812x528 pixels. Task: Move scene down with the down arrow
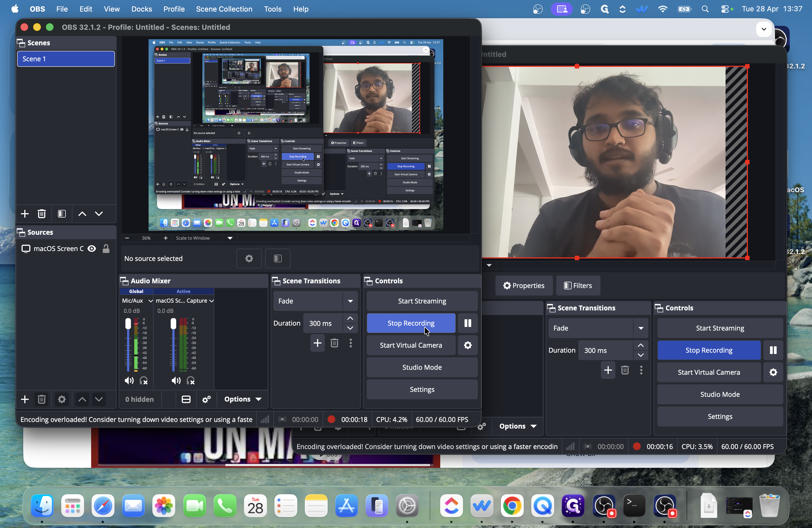tap(99, 214)
